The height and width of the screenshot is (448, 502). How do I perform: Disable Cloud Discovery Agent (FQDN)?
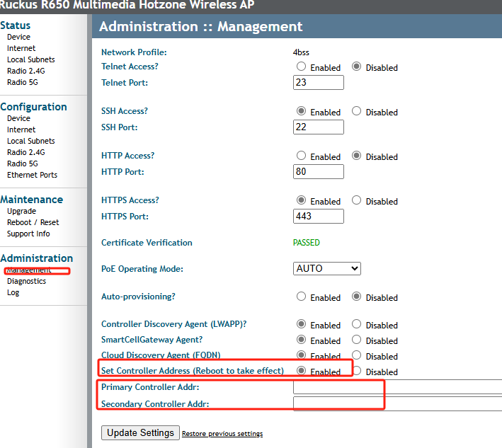coord(356,355)
